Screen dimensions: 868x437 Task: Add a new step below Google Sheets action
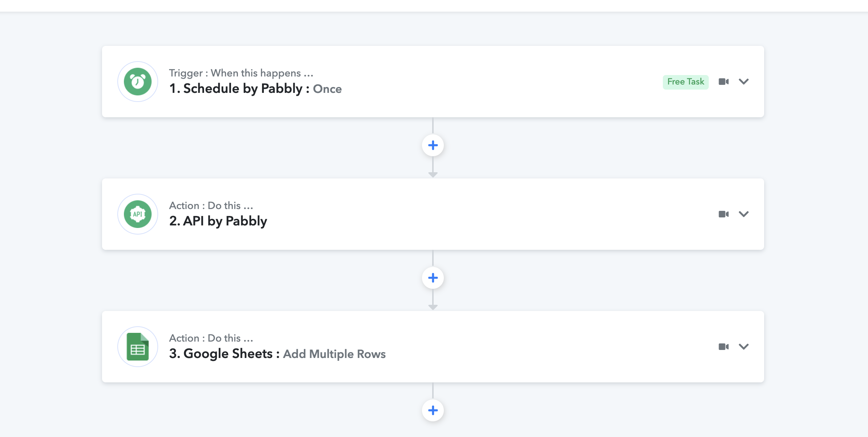(x=433, y=410)
